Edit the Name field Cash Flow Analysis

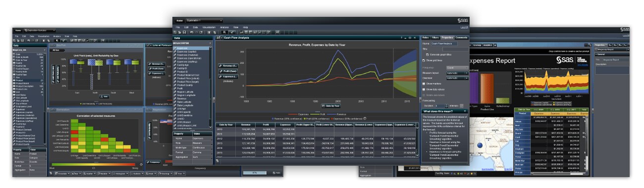click(444, 44)
